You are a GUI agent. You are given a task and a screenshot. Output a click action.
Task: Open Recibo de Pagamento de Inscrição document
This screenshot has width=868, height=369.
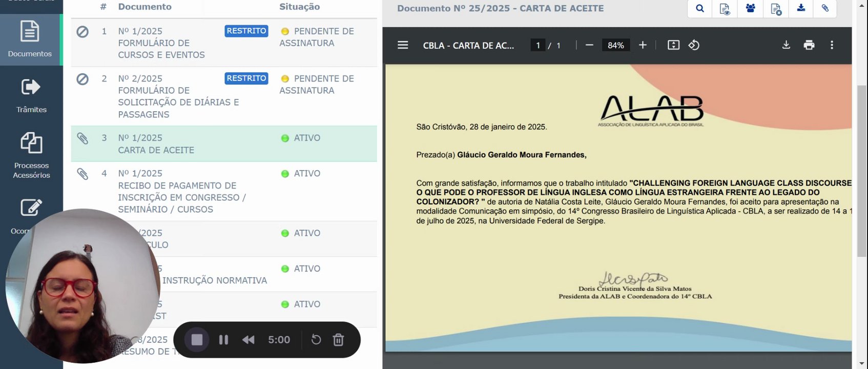point(182,191)
